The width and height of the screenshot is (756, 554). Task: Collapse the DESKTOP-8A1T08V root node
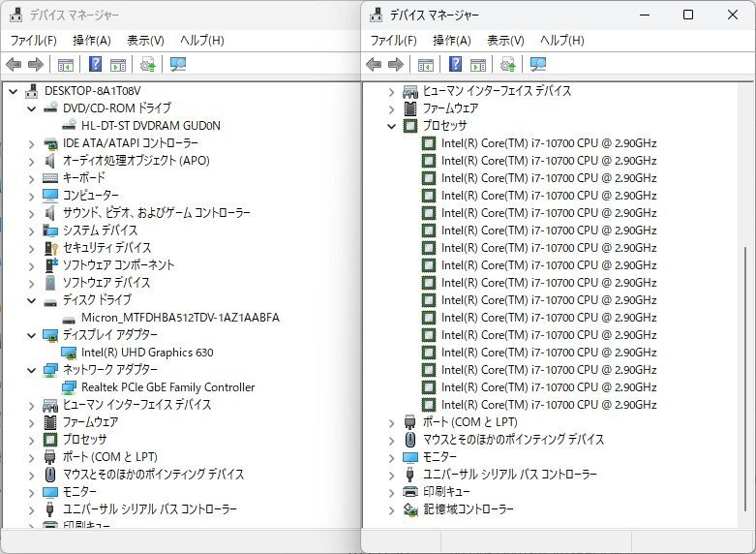[x=13, y=91]
